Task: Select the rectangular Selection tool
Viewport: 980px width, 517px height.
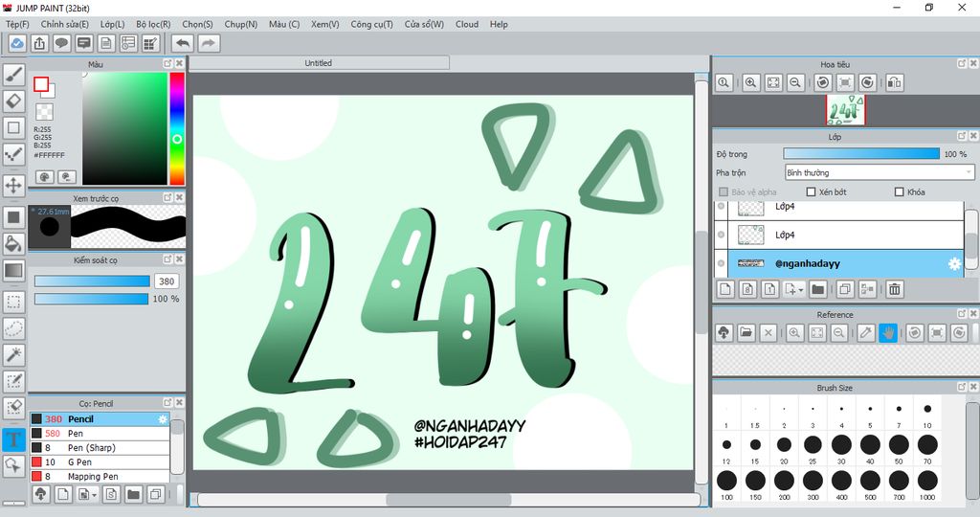Action: click(x=13, y=302)
